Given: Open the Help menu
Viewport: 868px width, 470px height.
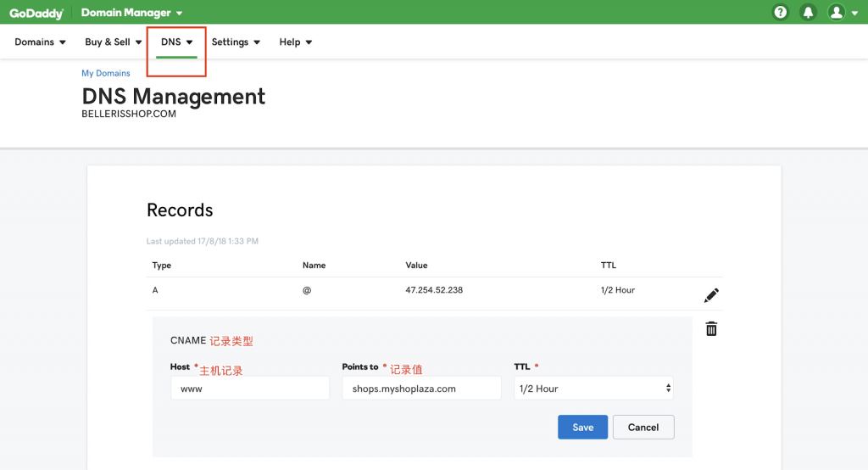Looking at the screenshot, I should click(x=296, y=42).
